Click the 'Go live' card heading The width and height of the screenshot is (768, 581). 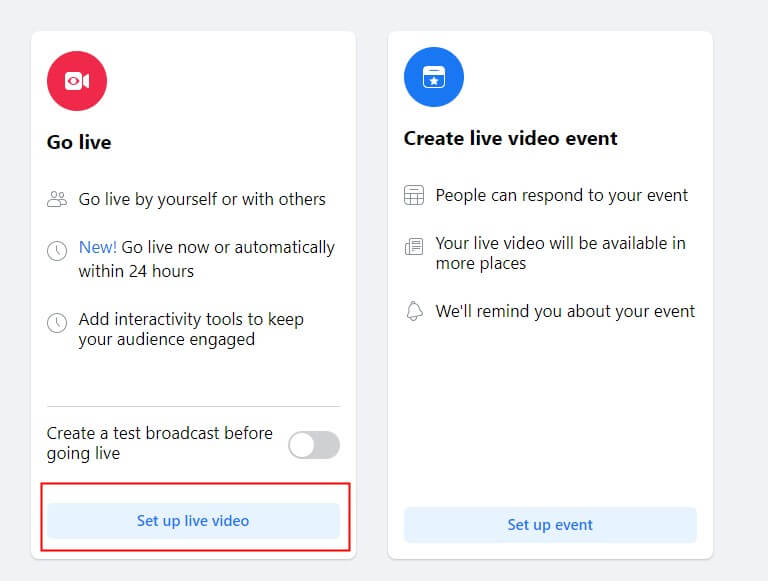pos(79,142)
